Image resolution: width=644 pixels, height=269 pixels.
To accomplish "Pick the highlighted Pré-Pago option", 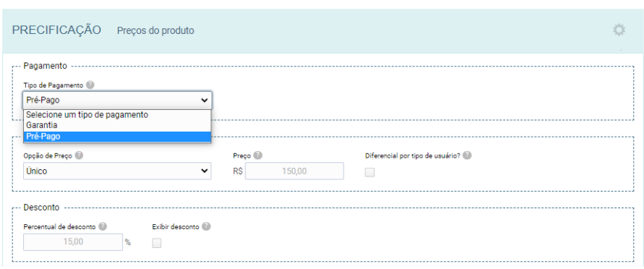I will (x=117, y=137).
